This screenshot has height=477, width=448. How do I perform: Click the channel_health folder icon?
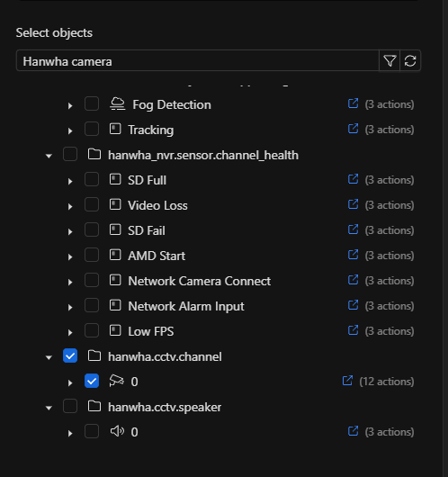click(x=94, y=154)
